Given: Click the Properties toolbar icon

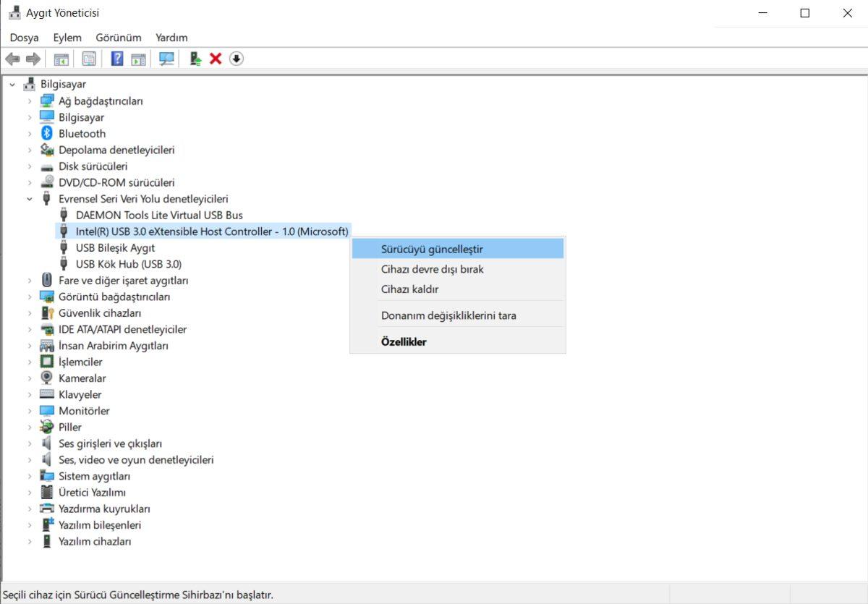Looking at the screenshot, I should tap(89, 59).
